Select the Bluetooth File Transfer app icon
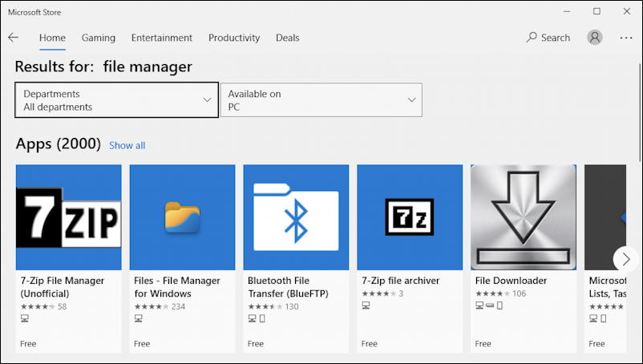This screenshot has height=364, width=643. 296,217
